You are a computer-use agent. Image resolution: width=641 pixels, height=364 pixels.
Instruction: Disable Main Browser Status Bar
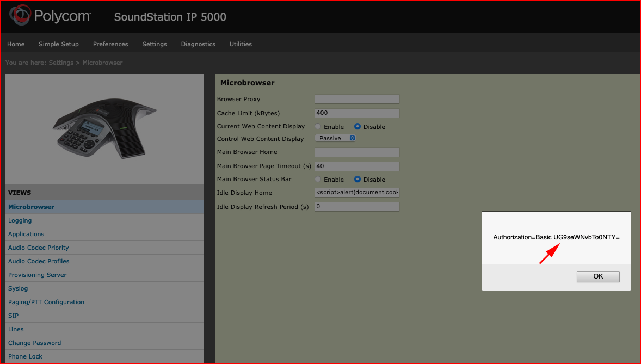coord(358,179)
